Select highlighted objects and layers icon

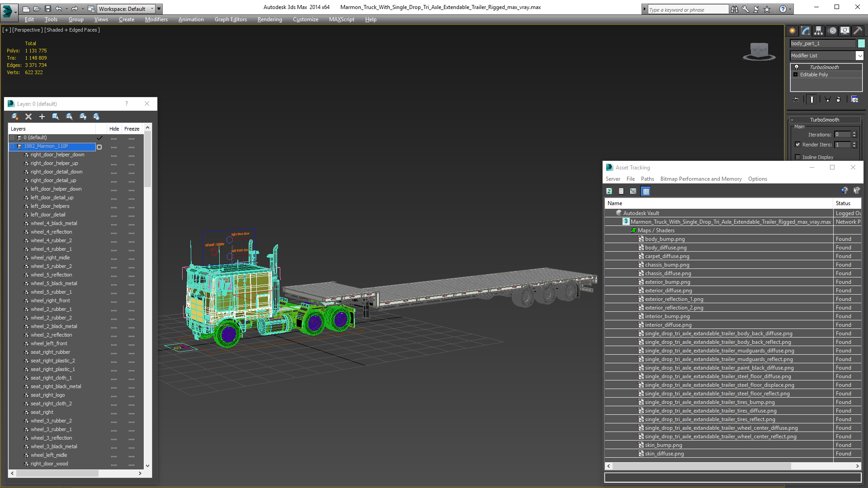[56, 117]
